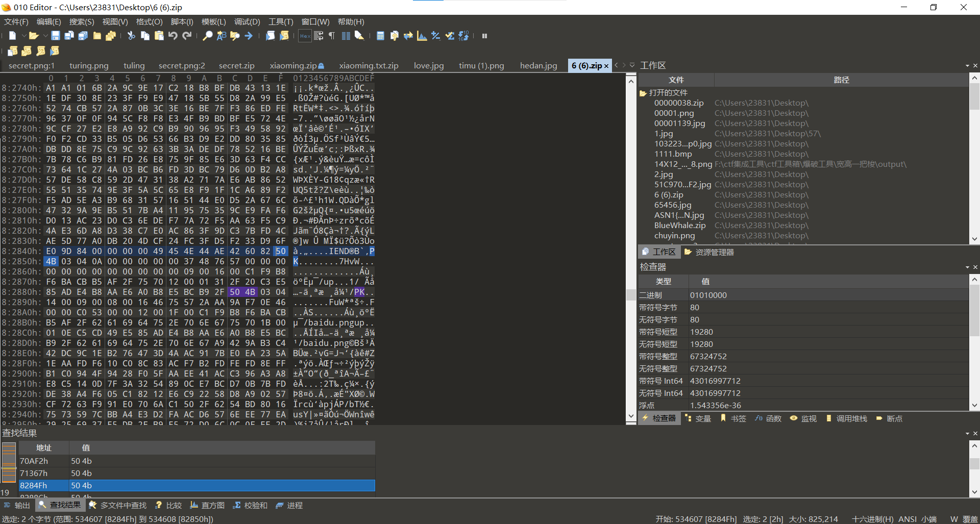
Task: Toggle overwrite/insert mode '覆盖' in status bar
Action: pos(970,519)
